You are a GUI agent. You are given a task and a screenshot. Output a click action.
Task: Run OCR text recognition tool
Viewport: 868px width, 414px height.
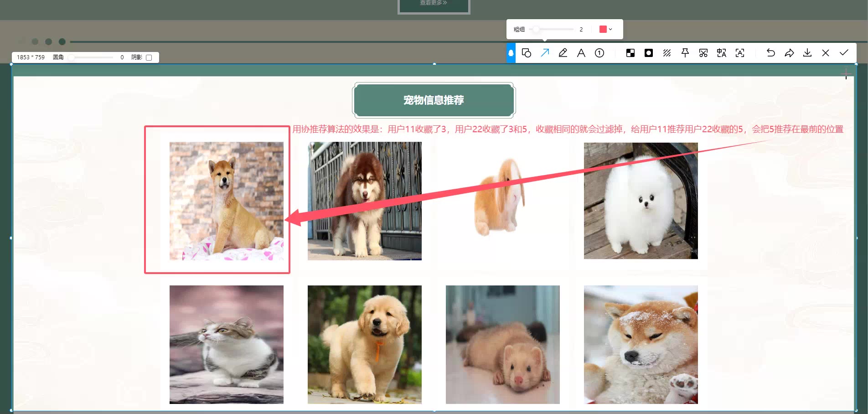[x=740, y=53]
